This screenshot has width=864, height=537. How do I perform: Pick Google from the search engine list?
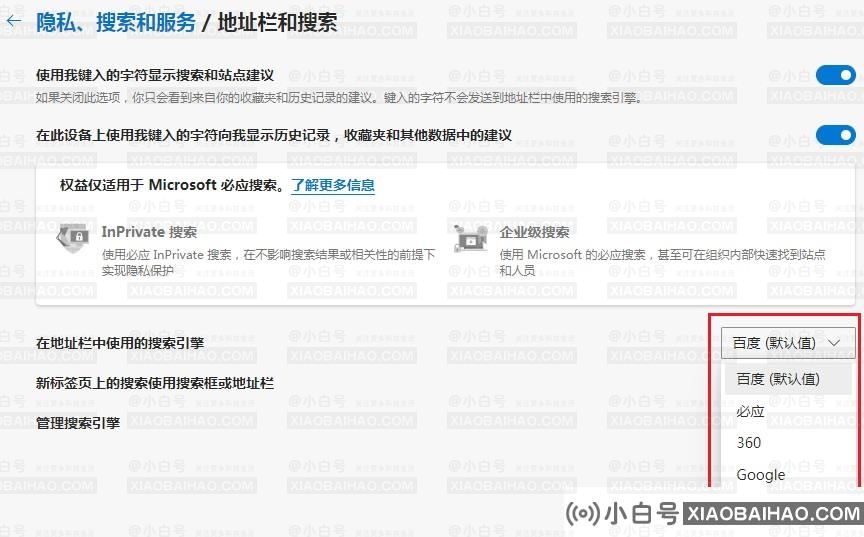tap(761, 475)
